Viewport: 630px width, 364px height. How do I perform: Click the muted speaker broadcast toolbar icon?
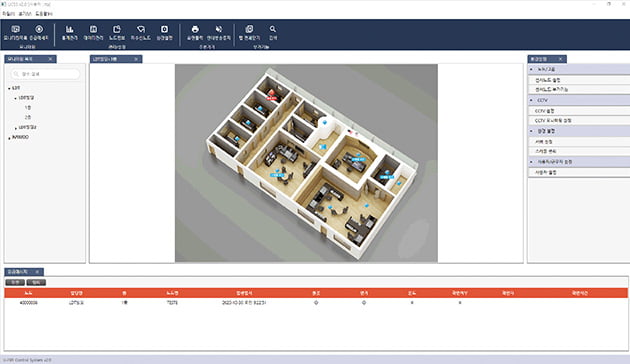click(219, 29)
